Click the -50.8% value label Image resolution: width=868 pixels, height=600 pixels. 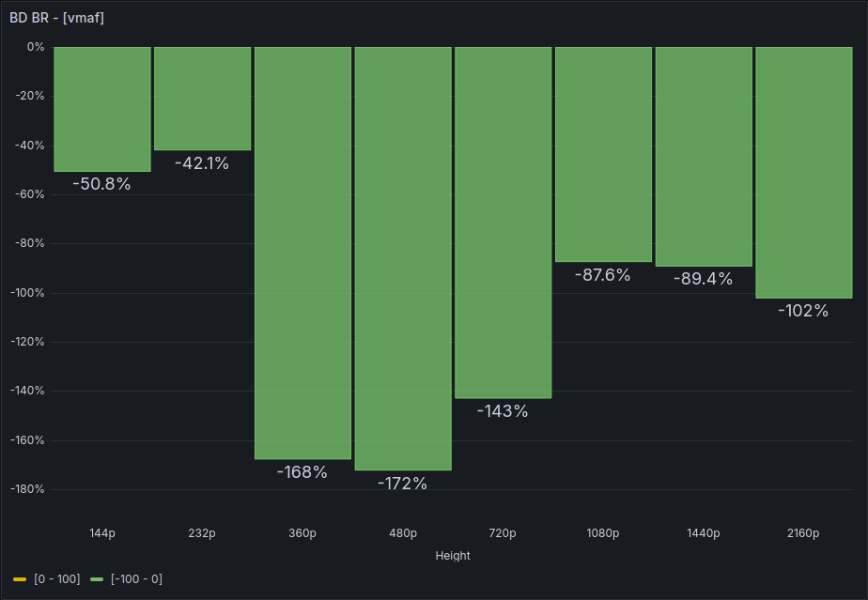(x=101, y=184)
